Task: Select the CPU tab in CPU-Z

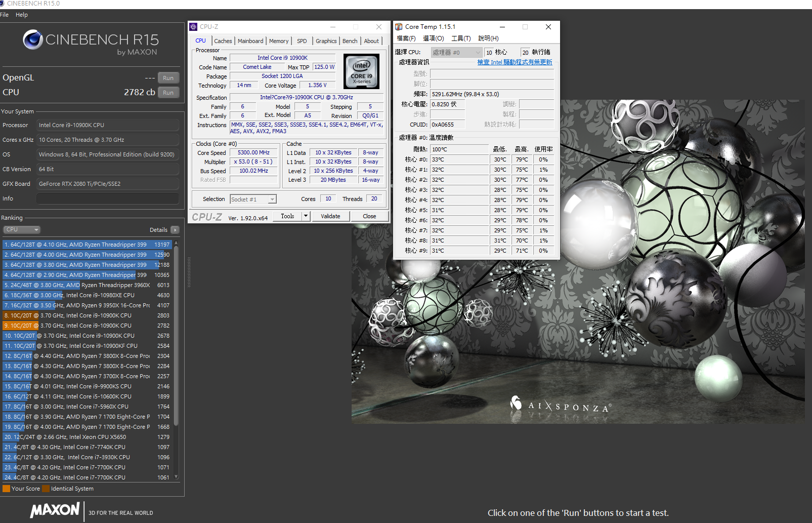Action: 201,41
